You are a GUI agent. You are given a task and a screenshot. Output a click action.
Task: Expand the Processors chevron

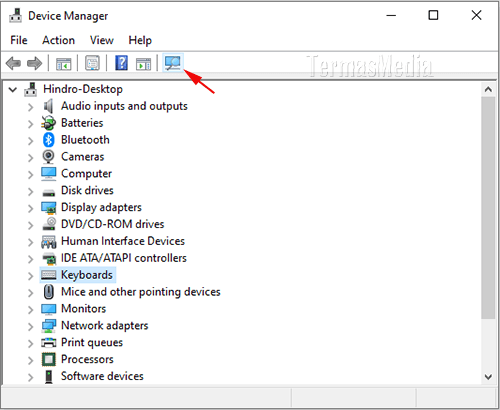tap(30, 360)
